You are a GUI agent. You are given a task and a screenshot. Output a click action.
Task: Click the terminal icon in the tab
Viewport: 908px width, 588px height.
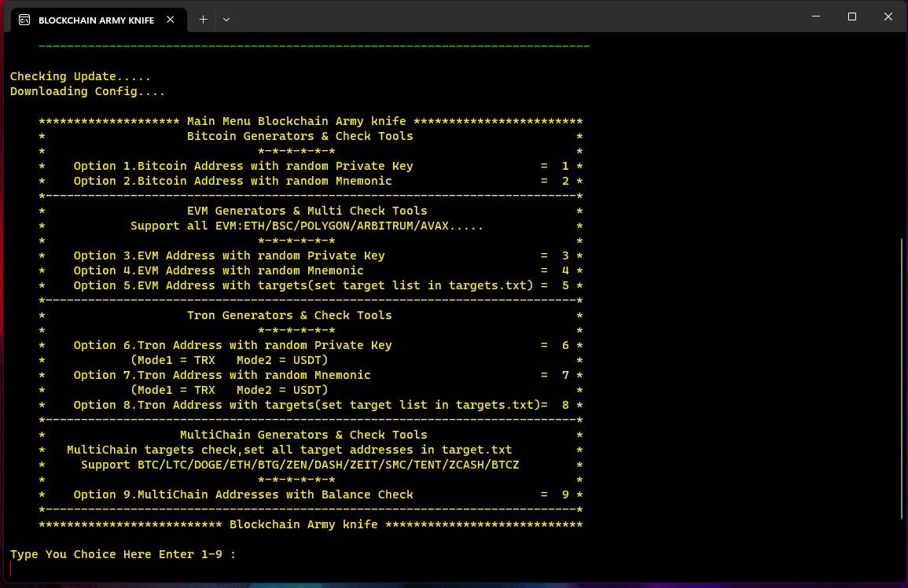pyautogui.click(x=24, y=20)
